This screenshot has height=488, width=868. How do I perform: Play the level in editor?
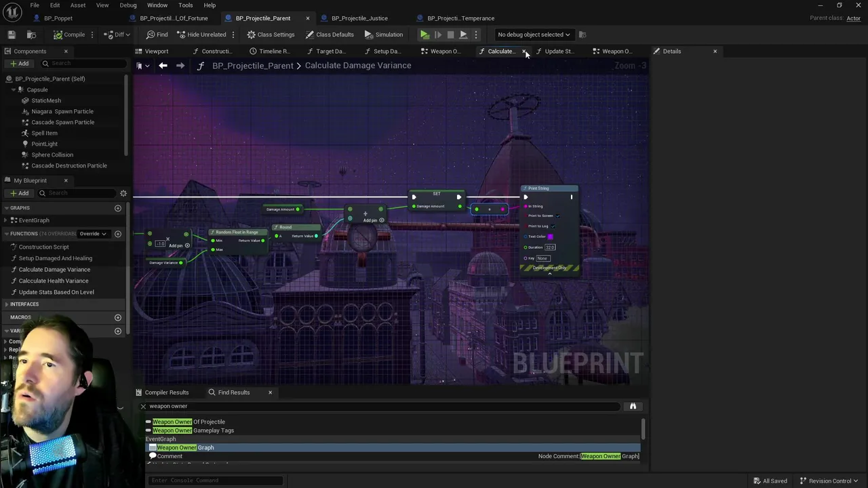click(x=425, y=35)
